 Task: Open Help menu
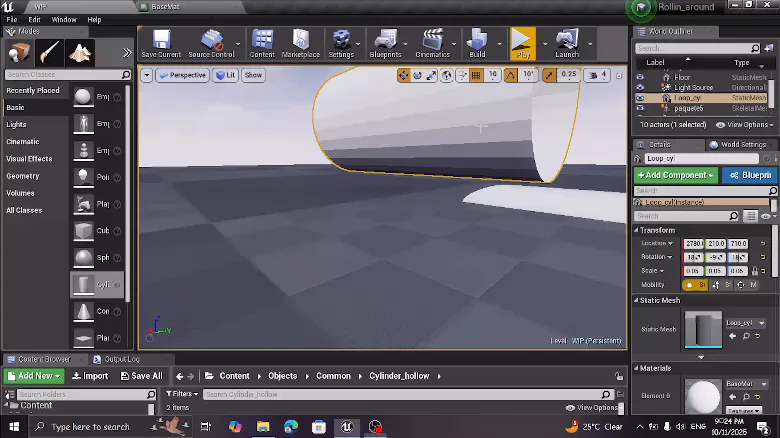(x=94, y=19)
